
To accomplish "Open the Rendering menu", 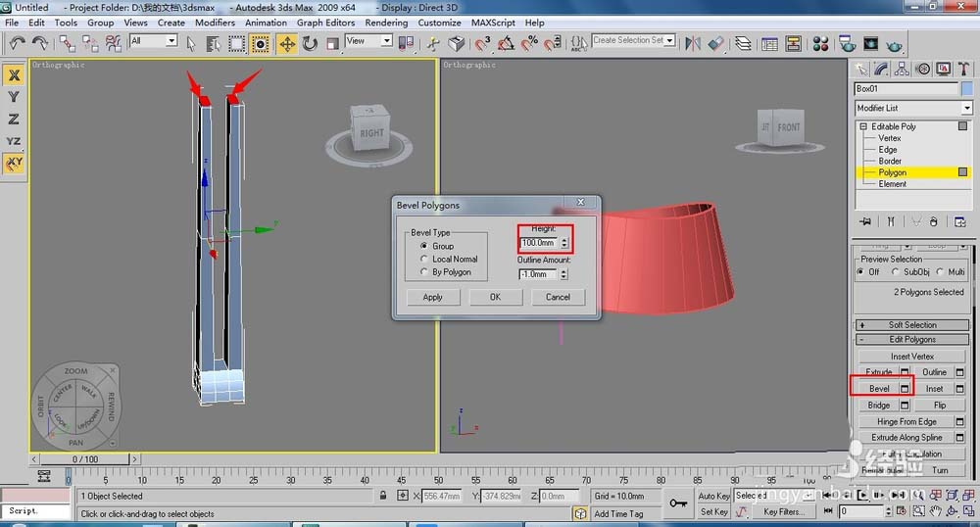I will click(x=386, y=23).
